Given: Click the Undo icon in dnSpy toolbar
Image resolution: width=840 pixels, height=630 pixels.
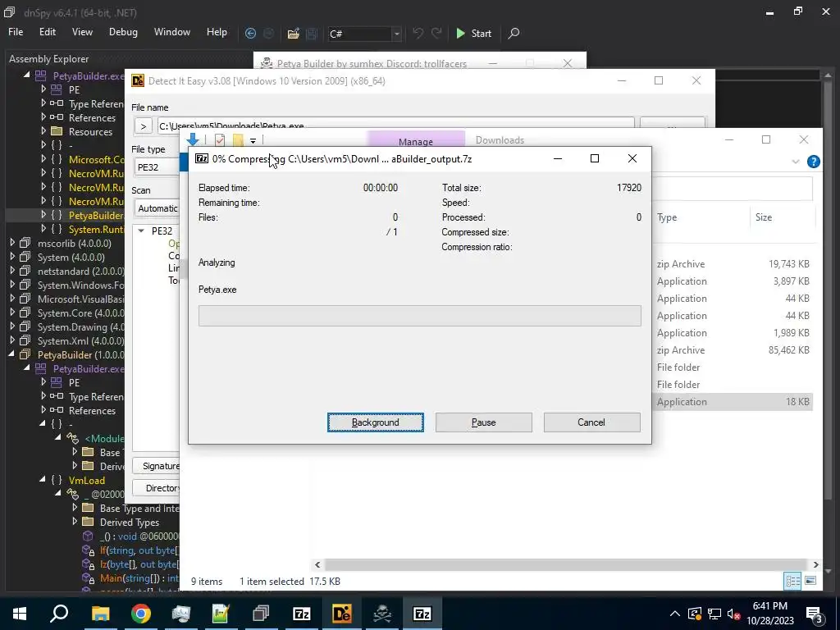Looking at the screenshot, I should [418, 33].
